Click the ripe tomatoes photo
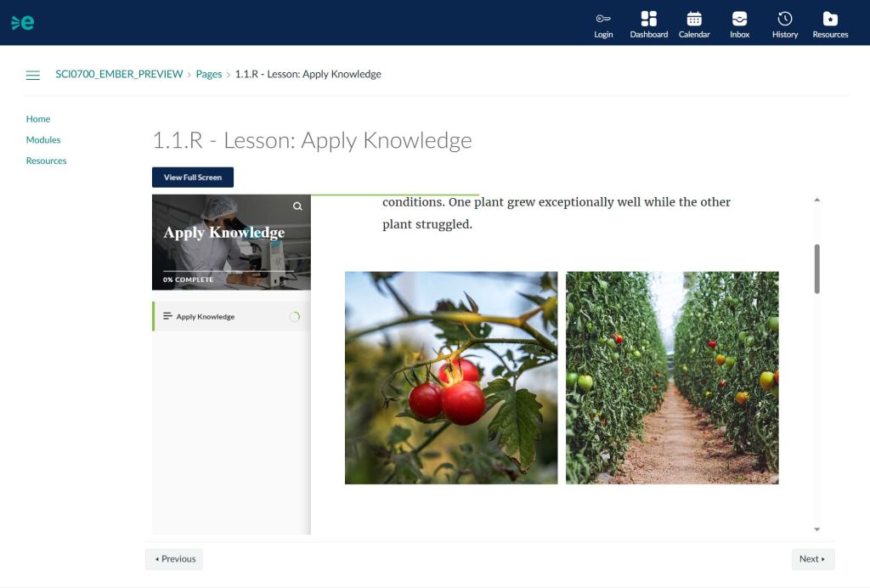The width and height of the screenshot is (870, 588). 451,377
